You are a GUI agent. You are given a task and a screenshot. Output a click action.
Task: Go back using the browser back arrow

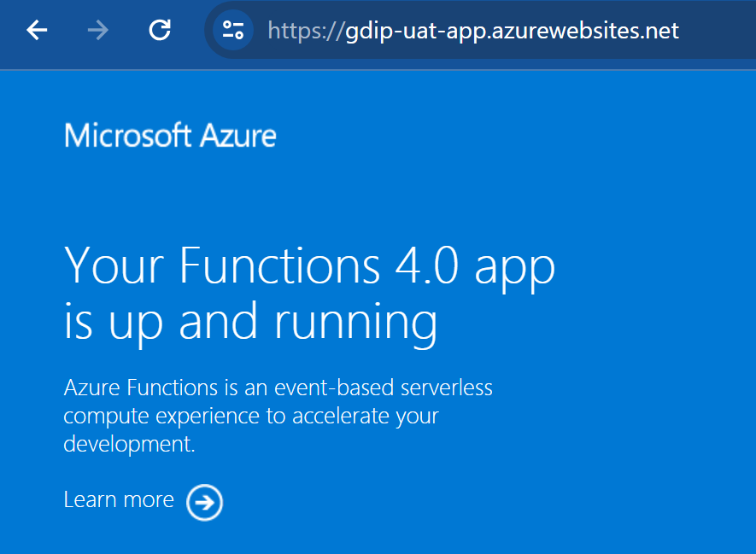coord(37,31)
